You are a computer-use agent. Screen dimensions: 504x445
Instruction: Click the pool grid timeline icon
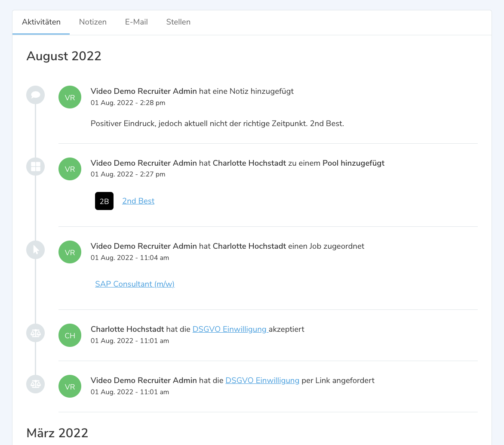click(x=36, y=167)
